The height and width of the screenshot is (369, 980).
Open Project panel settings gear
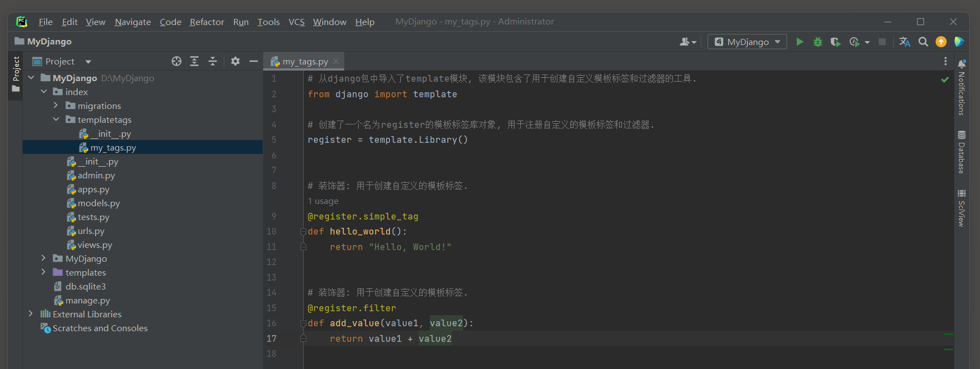235,61
